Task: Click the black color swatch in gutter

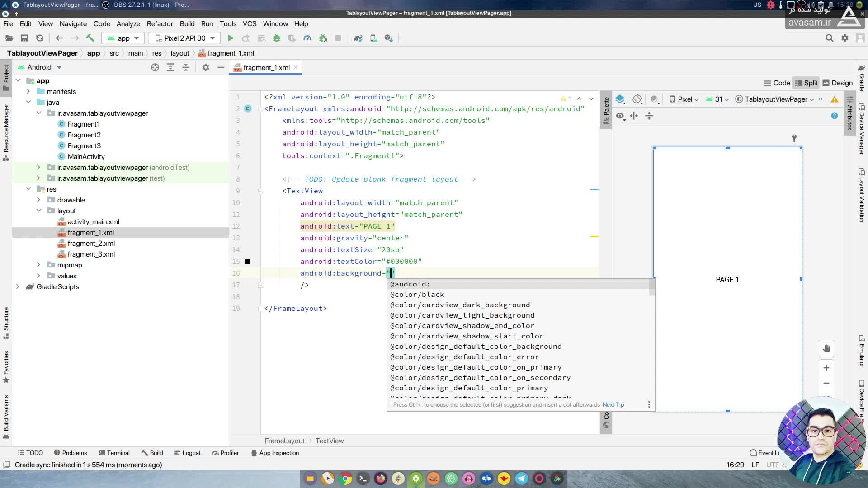Action: click(x=248, y=262)
